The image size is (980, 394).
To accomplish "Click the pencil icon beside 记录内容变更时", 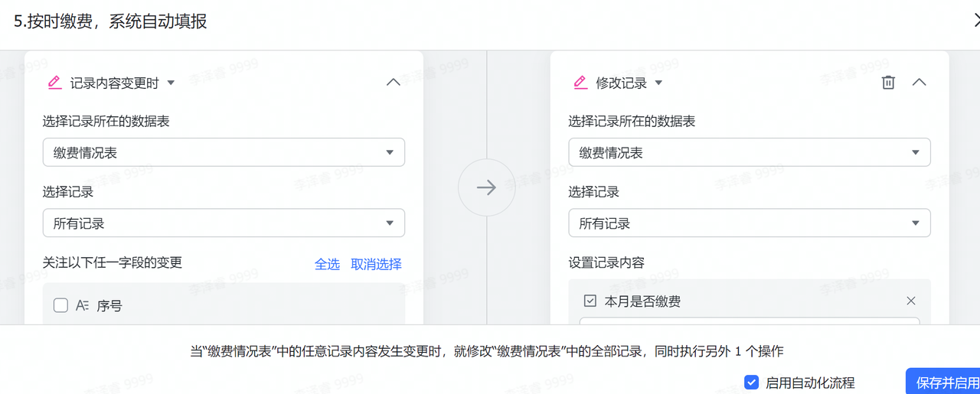I will point(54,83).
